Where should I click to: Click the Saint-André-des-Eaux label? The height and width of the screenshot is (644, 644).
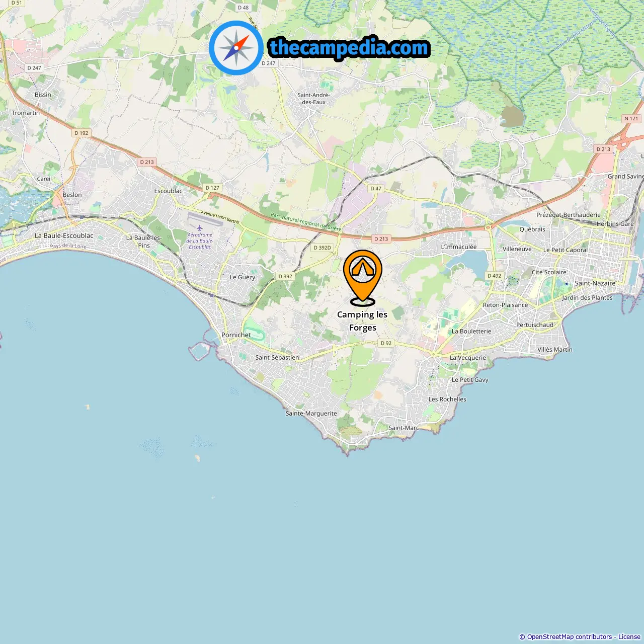(313, 99)
